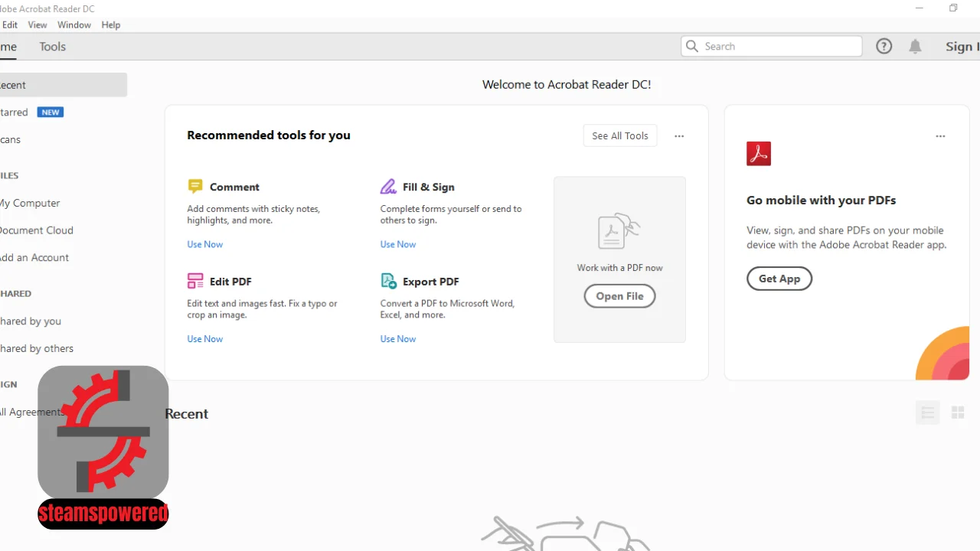This screenshot has height=551, width=980.
Task: Select Recent in the sidebar
Action: click(x=64, y=85)
